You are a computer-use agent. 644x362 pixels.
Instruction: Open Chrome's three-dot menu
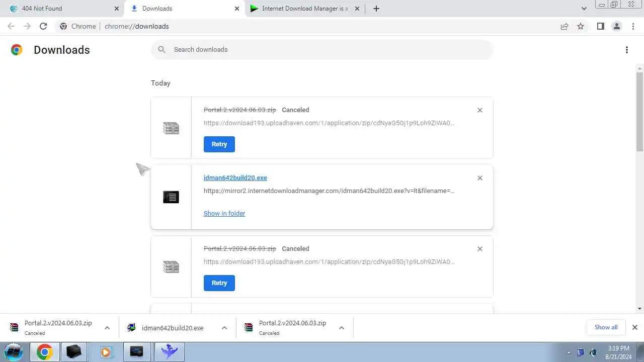click(x=633, y=26)
